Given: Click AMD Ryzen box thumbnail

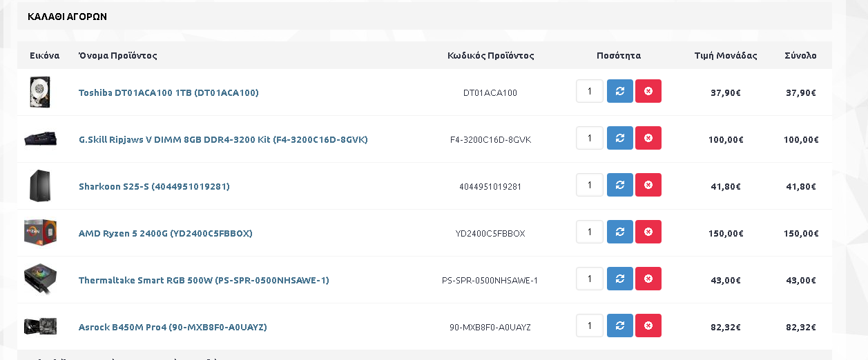Looking at the screenshot, I should pyautogui.click(x=40, y=232).
